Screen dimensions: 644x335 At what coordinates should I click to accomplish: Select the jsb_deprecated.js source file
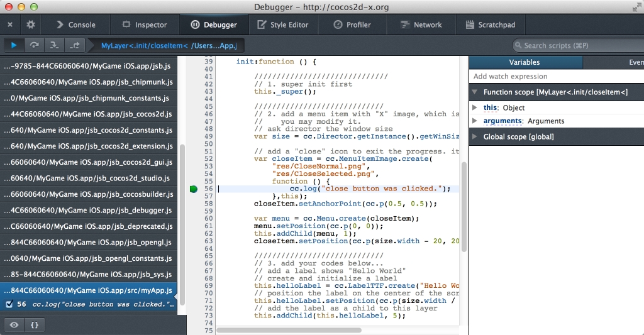coord(88,226)
